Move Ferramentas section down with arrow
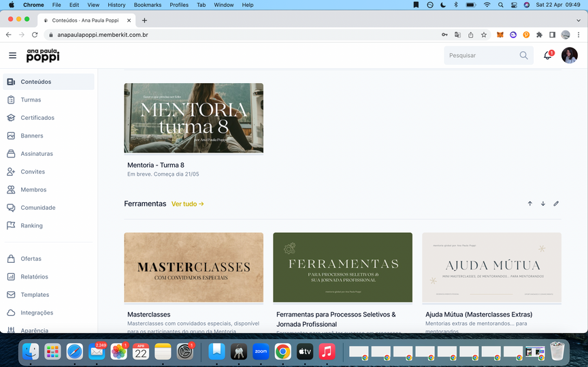 click(543, 204)
